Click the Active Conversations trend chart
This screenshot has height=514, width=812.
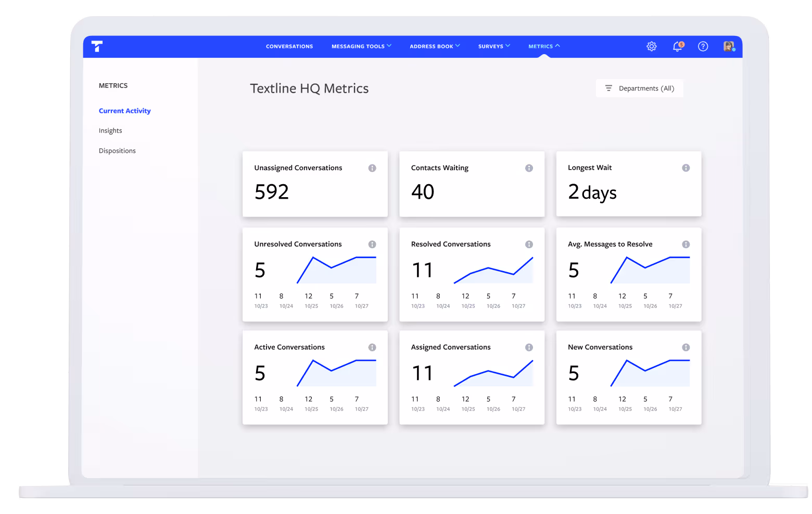[x=336, y=373]
